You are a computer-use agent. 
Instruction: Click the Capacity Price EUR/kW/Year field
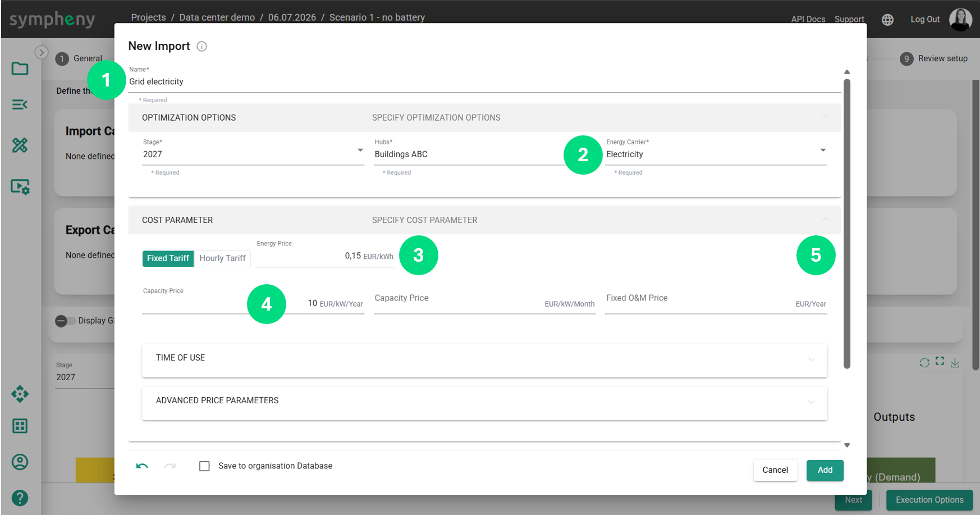click(x=253, y=303)
